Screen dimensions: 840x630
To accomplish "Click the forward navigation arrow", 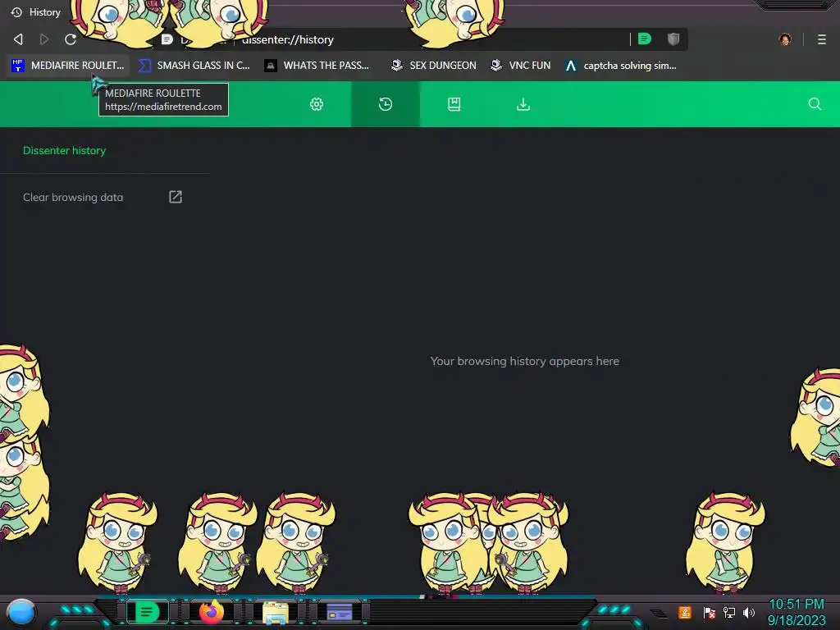I will click(44, 39).
